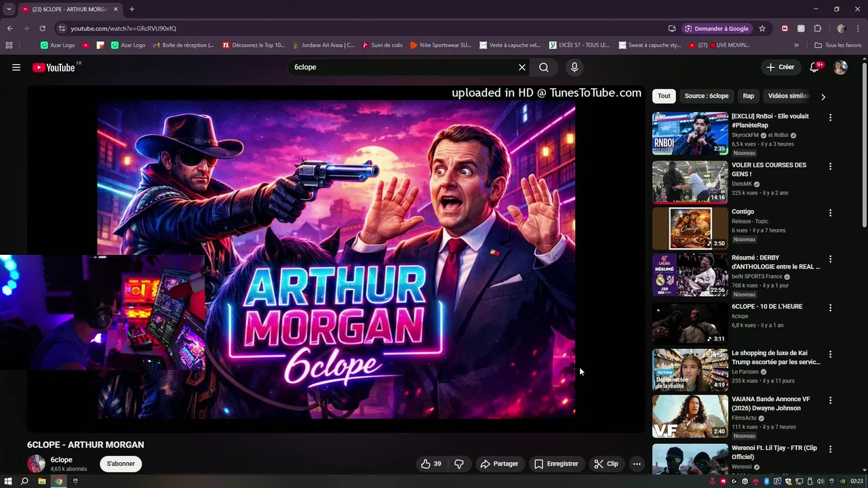The height and width of the screenshot is (488, 868).
Task: Click the address bar URL
Action: click(x=123, y=28)
